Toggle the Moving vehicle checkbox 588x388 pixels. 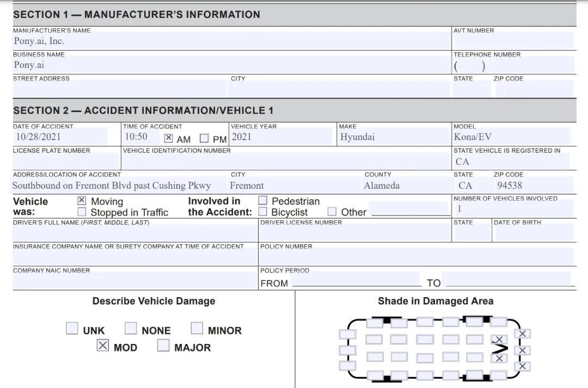tap(82, 201)
